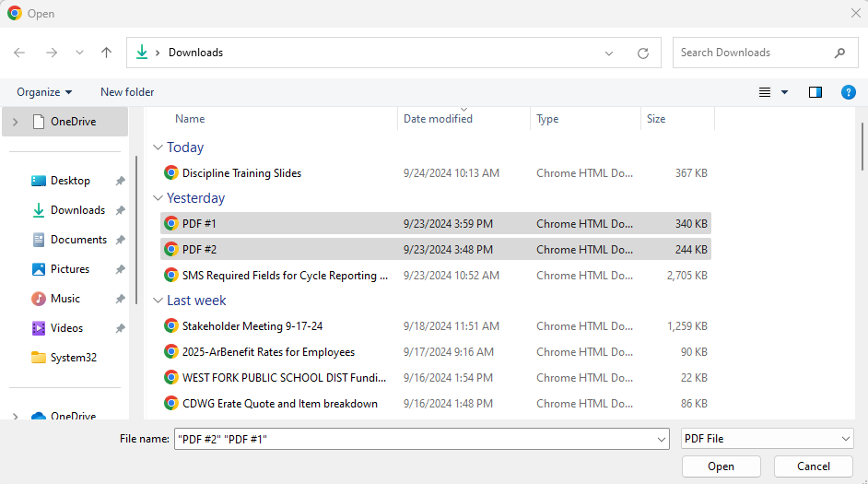Click the 2,705 KB size cell
Viewport: 868px width, 484px height.
[687, 276]
